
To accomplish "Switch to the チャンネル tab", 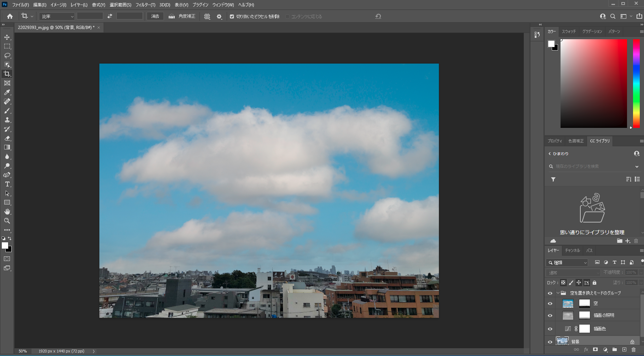I will click(572, 250).
